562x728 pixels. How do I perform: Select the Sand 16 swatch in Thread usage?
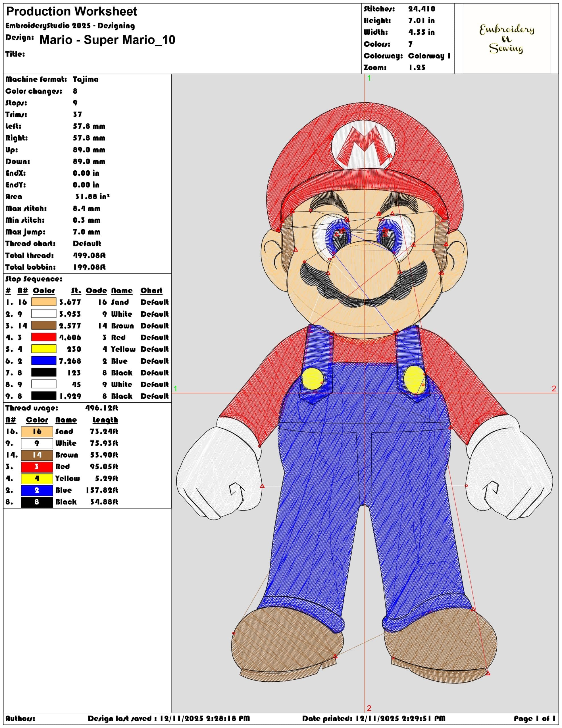coord(37,432)
